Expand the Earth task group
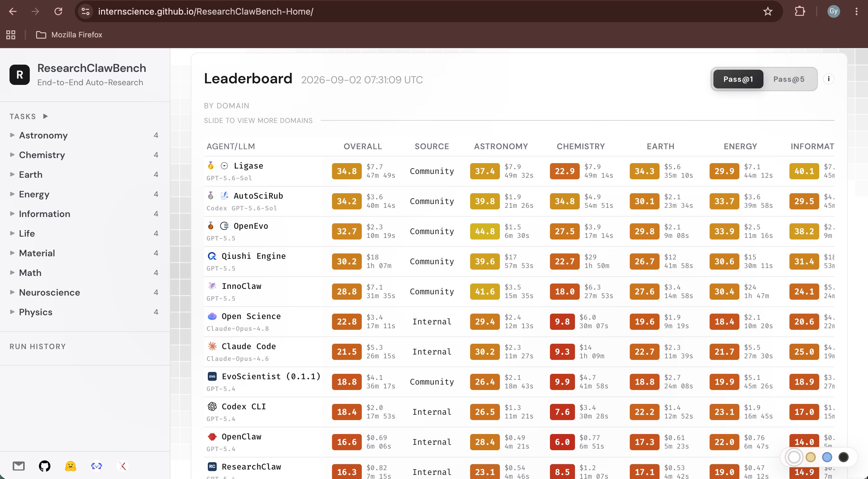 [84, 175]
